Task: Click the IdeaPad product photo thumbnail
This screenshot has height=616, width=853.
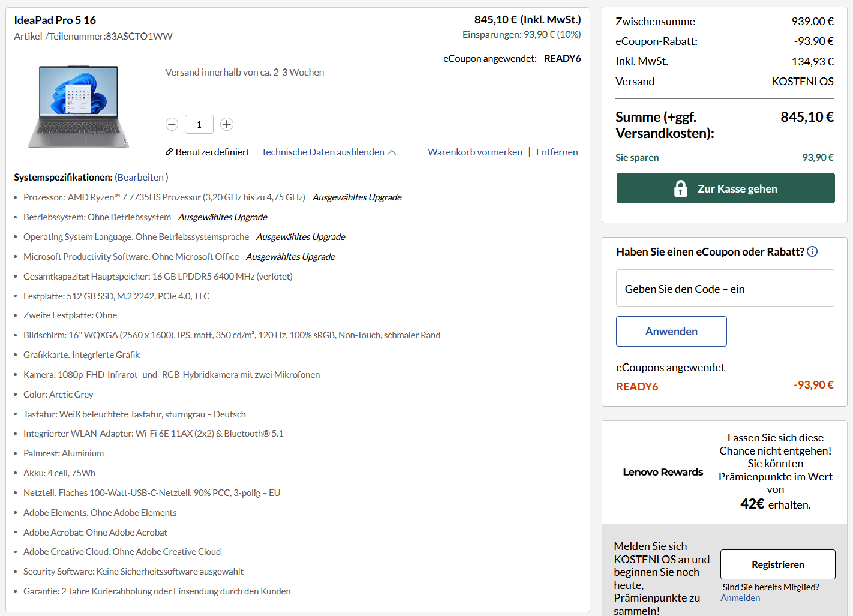Action: 79,106
